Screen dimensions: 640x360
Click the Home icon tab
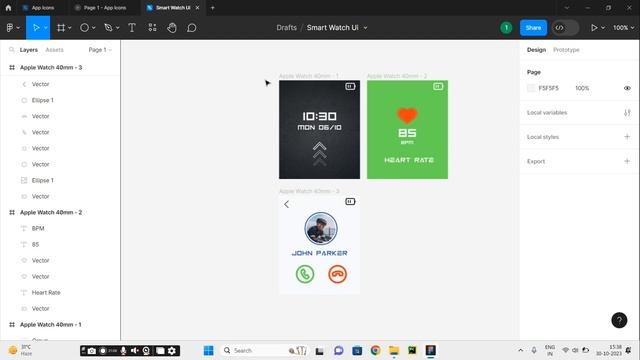click(x=8, y=8)
